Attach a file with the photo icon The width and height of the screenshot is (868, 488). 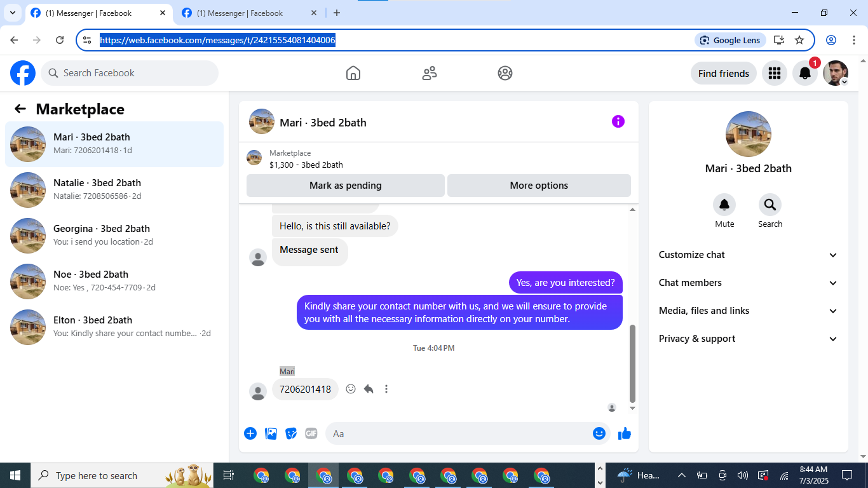point(271,433)
